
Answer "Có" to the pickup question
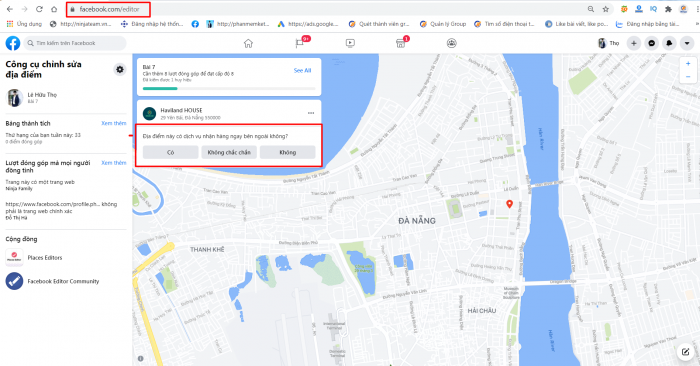click(x=171, y=152)
